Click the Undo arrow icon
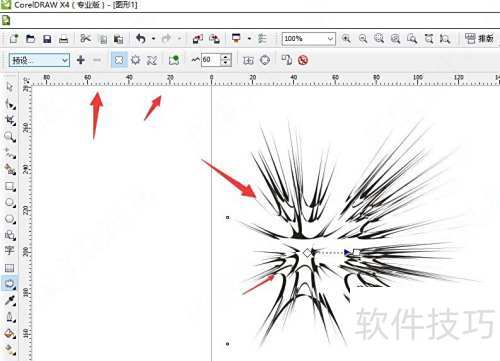This screenshot has height=361, width=500. point(141,39)
